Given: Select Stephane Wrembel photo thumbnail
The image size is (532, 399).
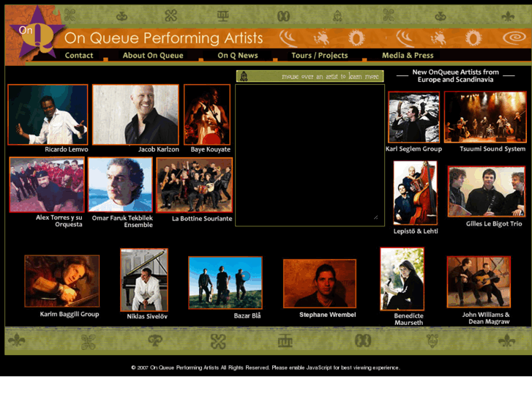Looking at the screenshot, I should tap(320, 283).
